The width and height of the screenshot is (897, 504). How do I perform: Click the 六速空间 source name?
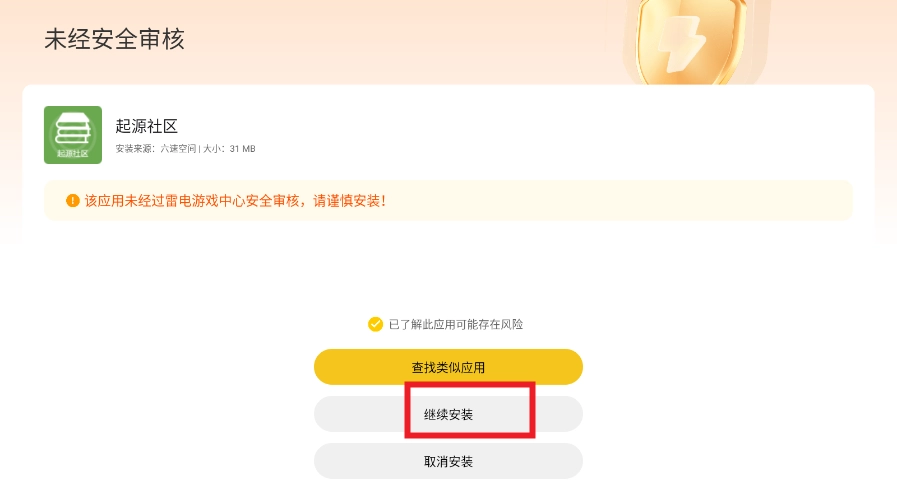(x=177, y=149)
